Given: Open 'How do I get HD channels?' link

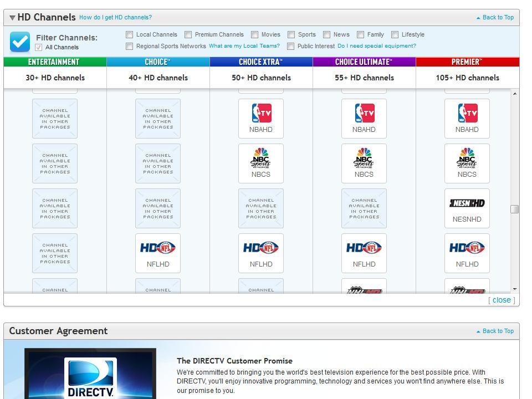Looking at the screenshot, I should click(115, 18).
